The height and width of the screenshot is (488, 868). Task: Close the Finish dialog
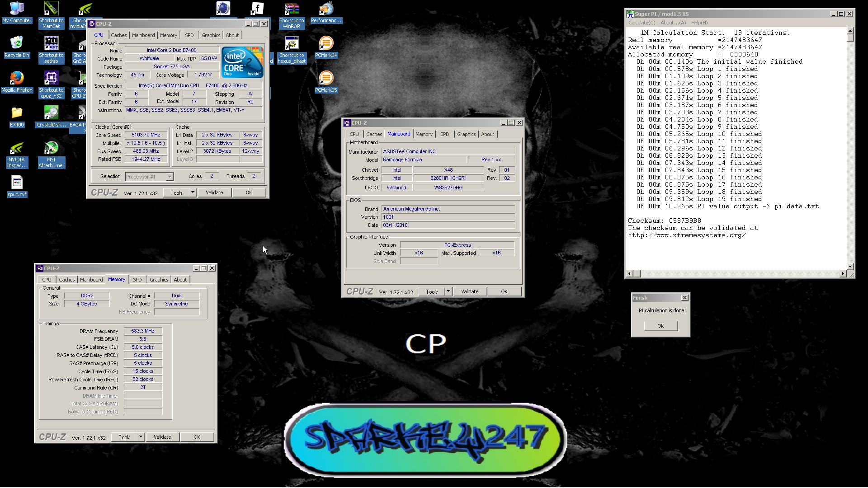click(x=684, y=298)
